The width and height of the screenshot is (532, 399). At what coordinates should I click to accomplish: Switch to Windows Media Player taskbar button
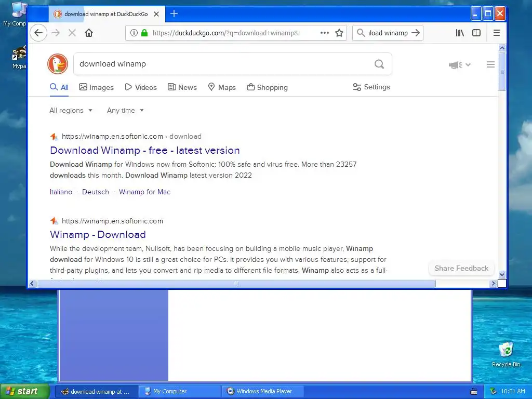click(263, 391)
